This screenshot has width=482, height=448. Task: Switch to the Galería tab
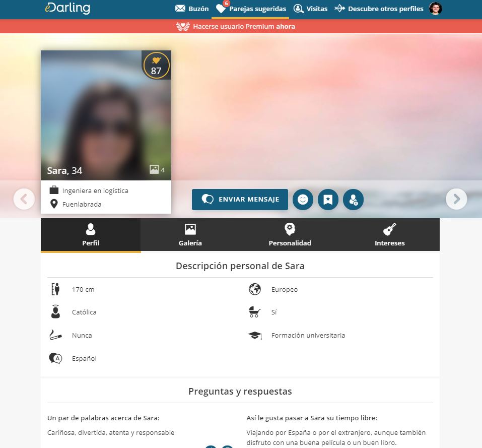point(190,235)
